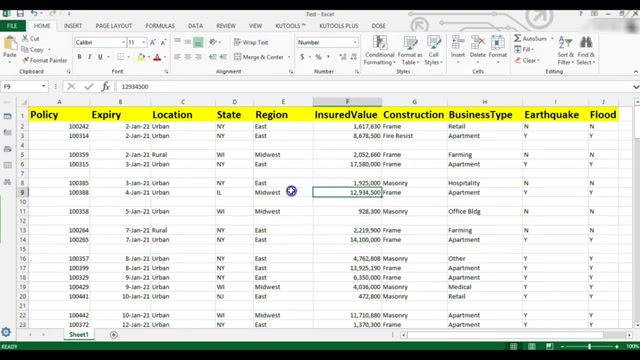
Task: Toggle Italic formatting
Action: (x=89, y=57)
